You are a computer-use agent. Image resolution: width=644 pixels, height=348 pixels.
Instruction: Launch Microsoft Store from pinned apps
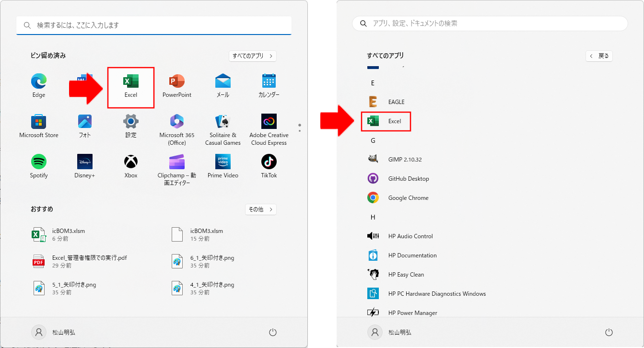[39, 126]
